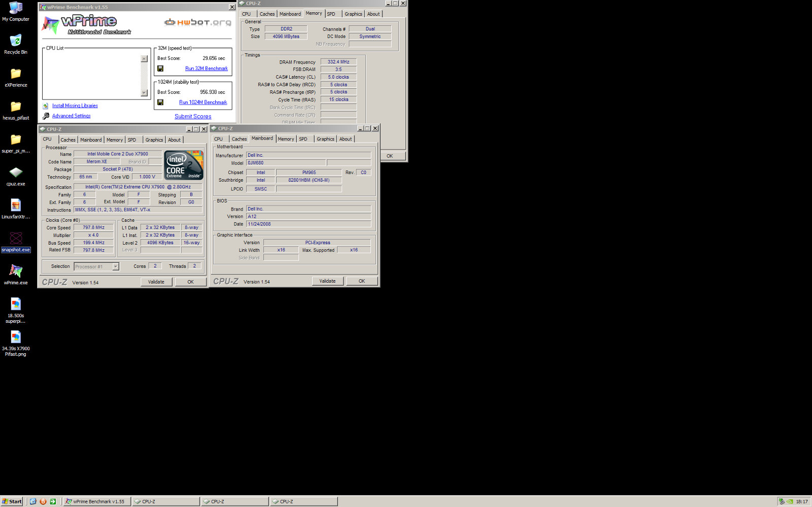Click OK in the CPU window
This screenshot has height=507, width=812.
[x=191, y=282]
